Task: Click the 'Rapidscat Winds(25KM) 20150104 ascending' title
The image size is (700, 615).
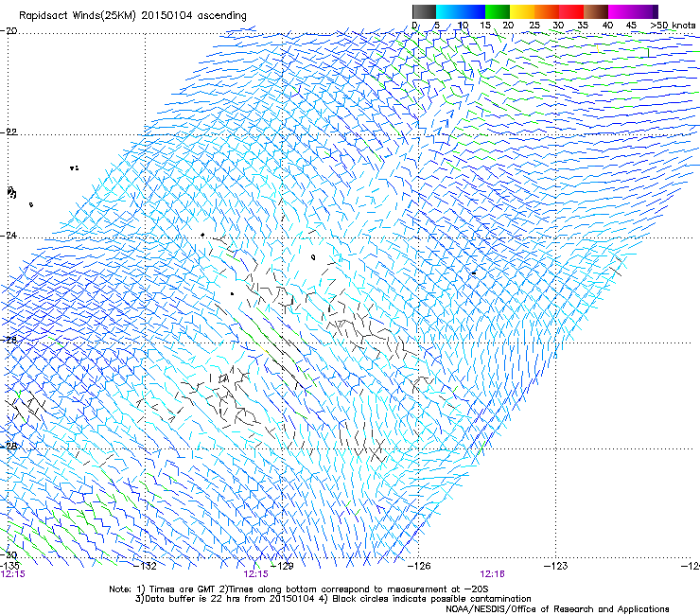Action: tap(132, 16)
